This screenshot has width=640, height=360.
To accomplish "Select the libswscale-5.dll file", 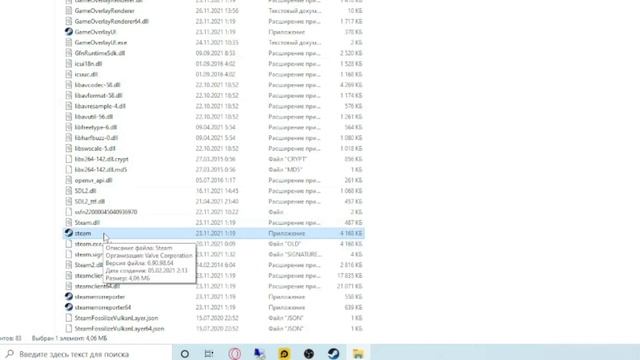I will [x=95, y=149].
